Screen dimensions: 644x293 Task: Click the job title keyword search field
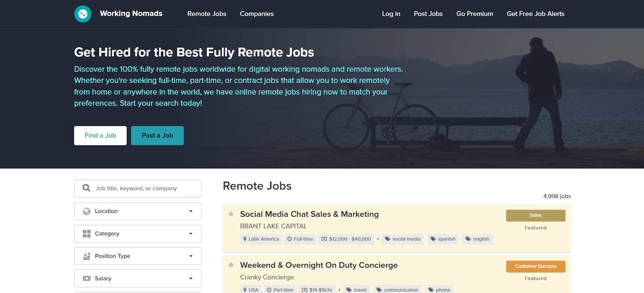[x=138, y=189]
